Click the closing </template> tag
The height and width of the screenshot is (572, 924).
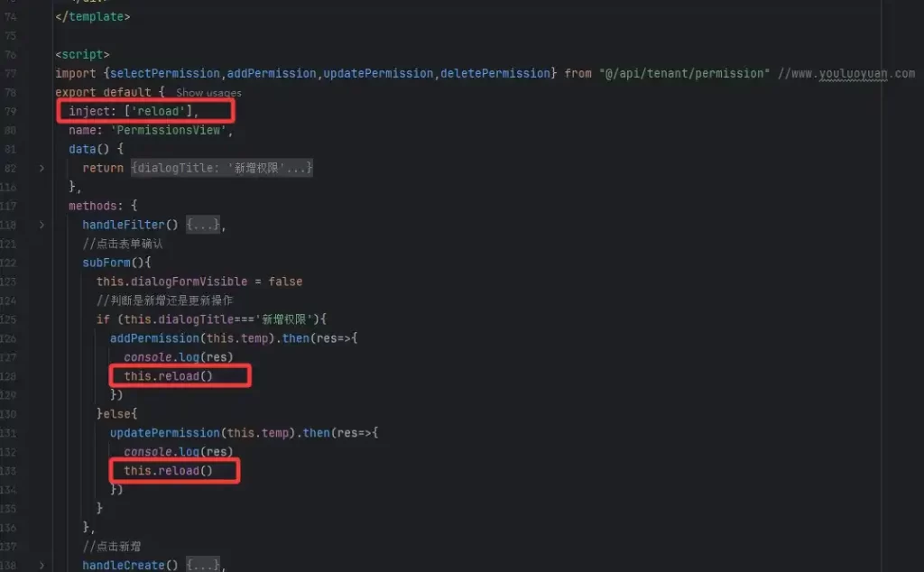[x=92, y=16]
